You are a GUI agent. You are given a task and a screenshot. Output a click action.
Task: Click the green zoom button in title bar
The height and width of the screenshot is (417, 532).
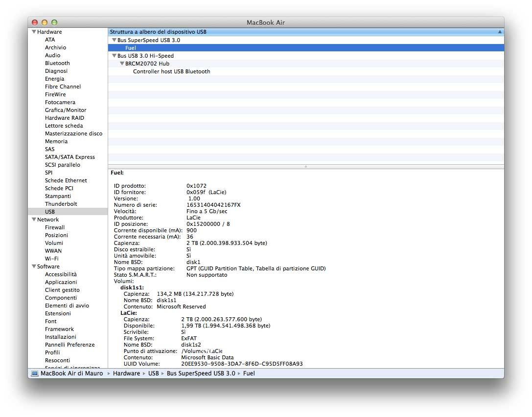coord(54,22)
